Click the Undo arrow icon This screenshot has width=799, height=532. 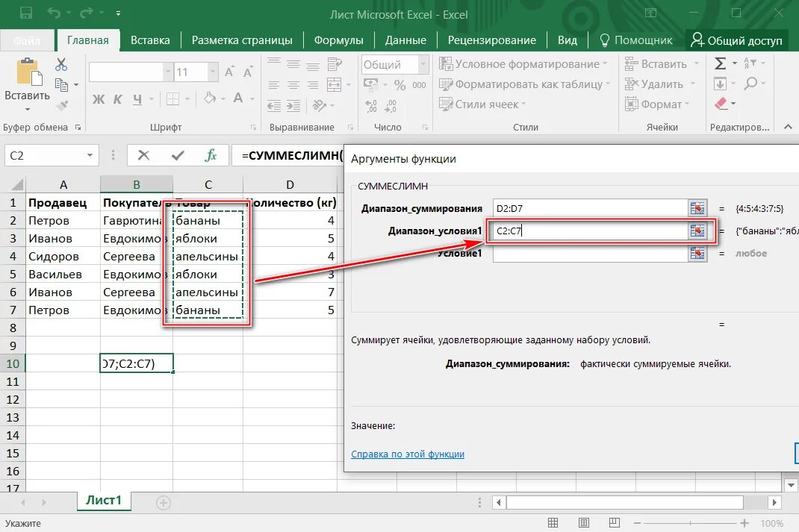click(x=53, y=13)
